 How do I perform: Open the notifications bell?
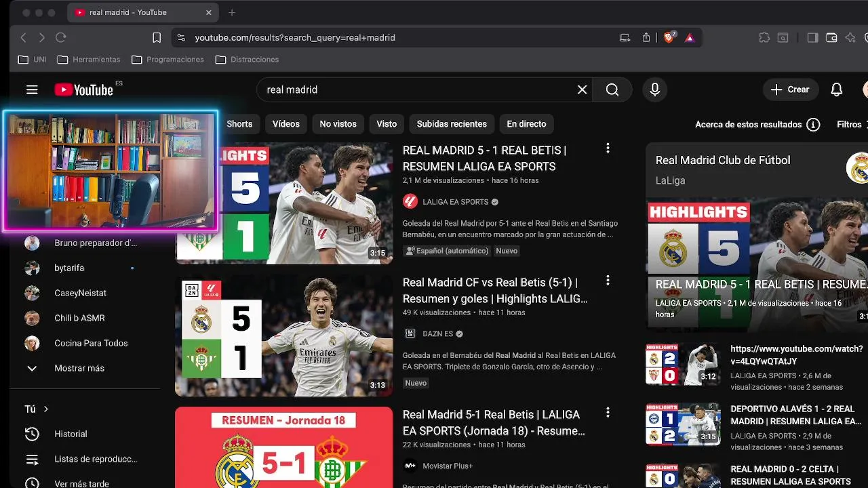coord(837,89)
